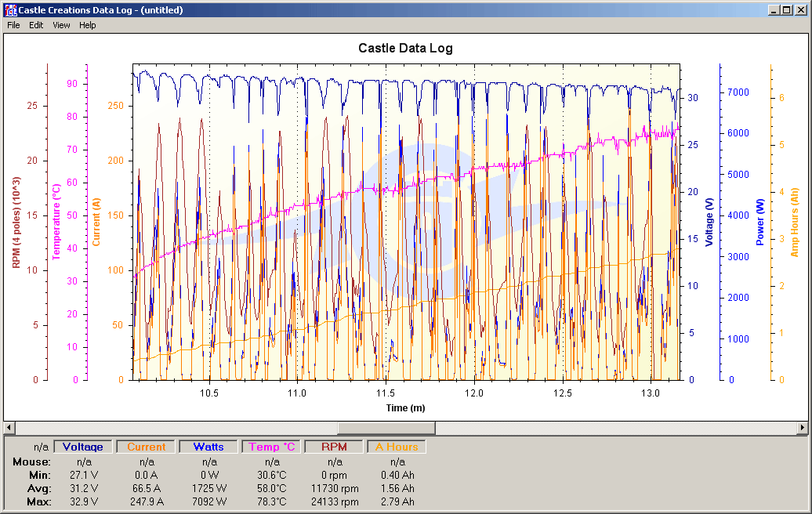
Task: Click the max amp hours value 2.79 Ah
Action: [397, 501]
